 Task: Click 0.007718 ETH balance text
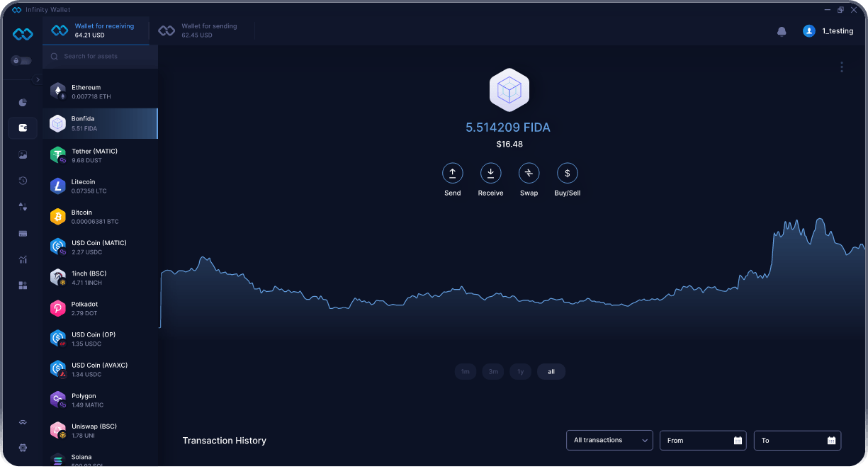(91, 96)
